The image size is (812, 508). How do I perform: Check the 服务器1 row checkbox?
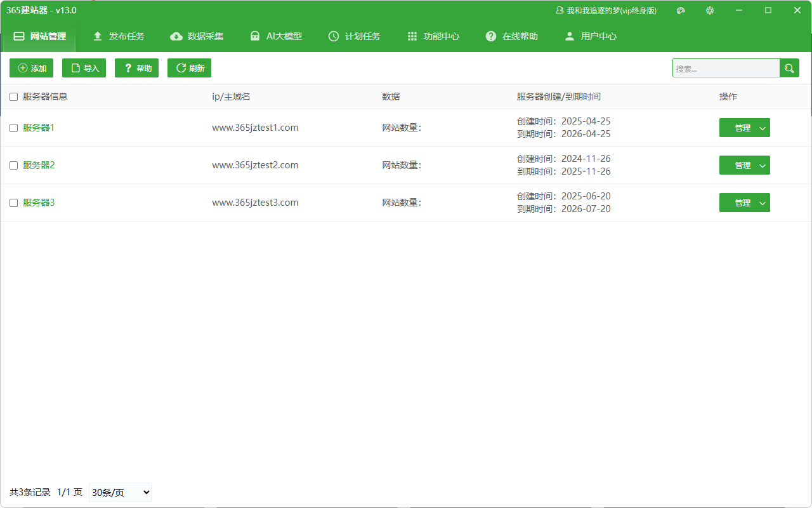(14, 128)
